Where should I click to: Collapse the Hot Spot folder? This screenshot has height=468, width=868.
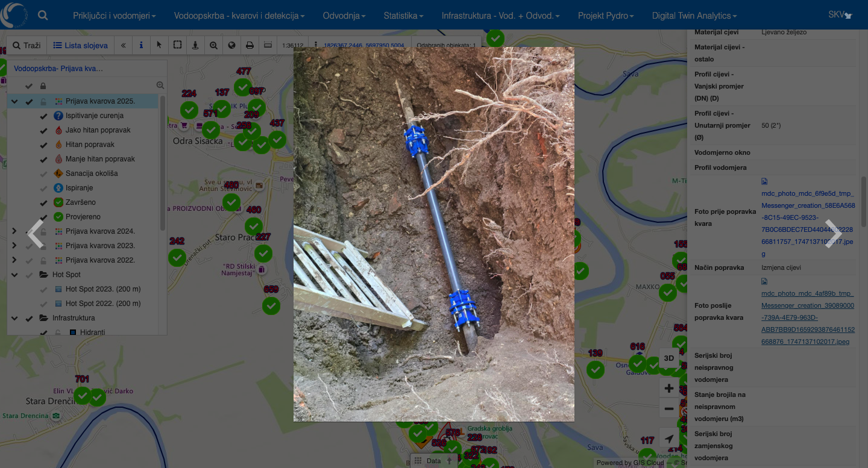click(14, 275)
